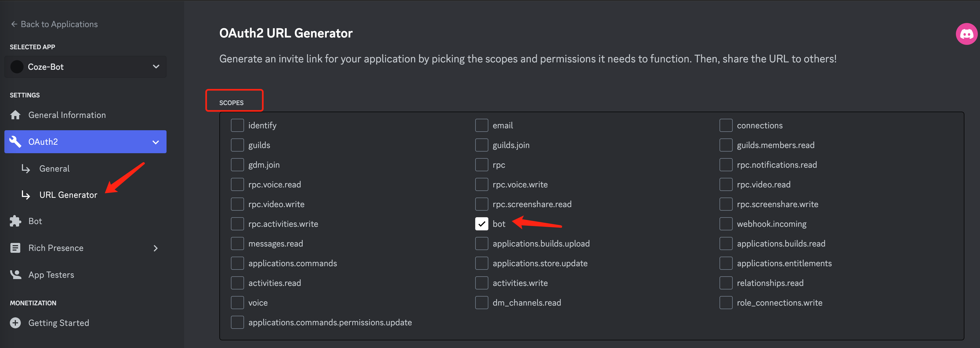Image resolution: width=980 pixels, height=348 pixels.
Task: Uncheck the bot scope checkbox
Action: coord(481,224)
